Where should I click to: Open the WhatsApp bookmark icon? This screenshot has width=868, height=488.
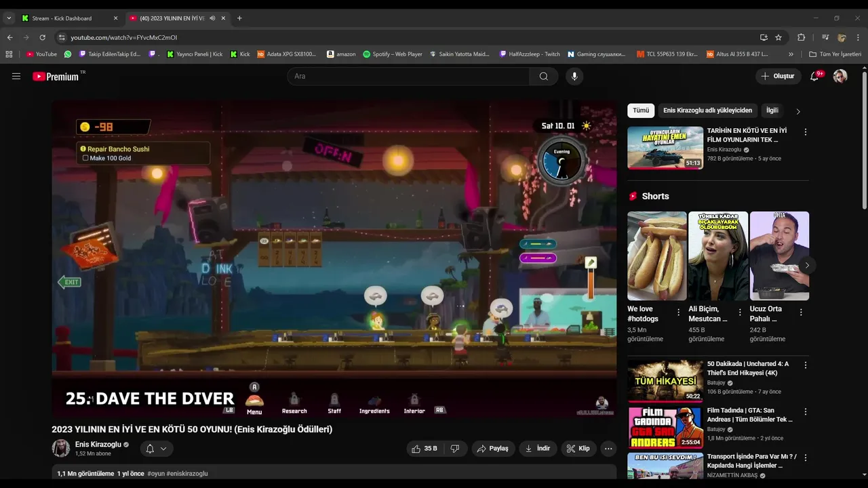tap(68, 54)
